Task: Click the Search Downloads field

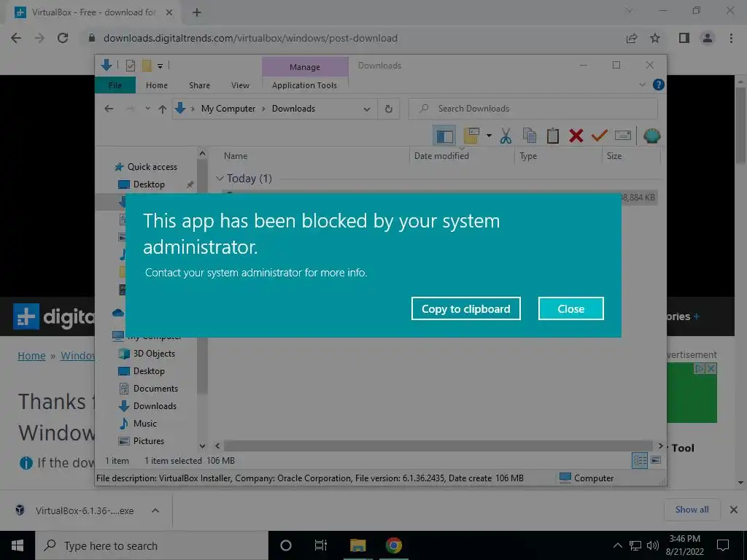Action: click(533, 109)
